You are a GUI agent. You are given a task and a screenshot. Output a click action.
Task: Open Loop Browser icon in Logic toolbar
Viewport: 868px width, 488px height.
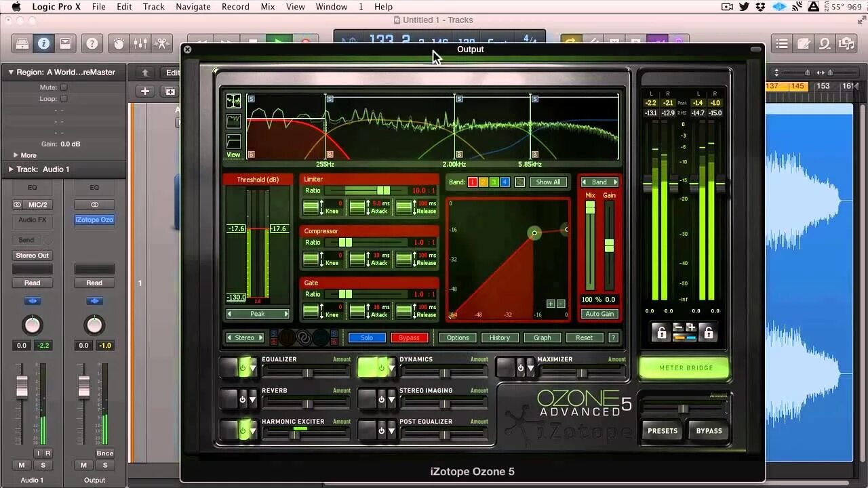825,43
